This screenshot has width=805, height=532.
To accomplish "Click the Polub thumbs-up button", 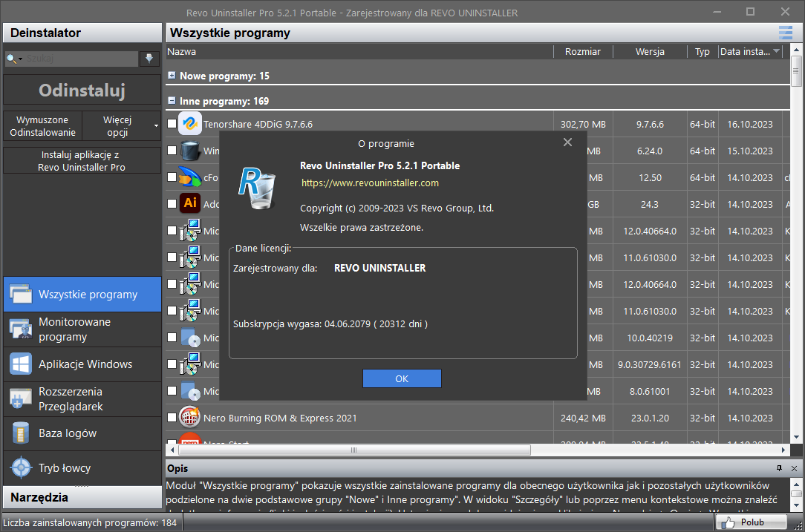I will [752, 522].
